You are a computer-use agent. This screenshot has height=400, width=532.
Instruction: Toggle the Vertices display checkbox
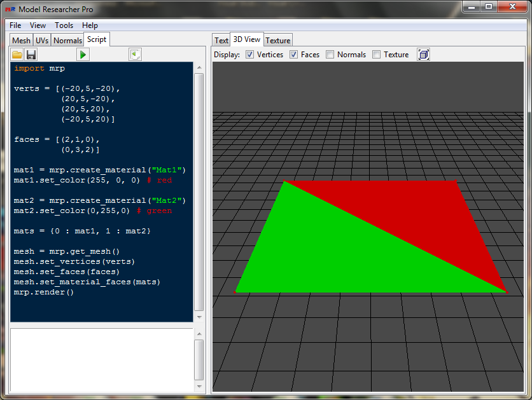(249, 55)
